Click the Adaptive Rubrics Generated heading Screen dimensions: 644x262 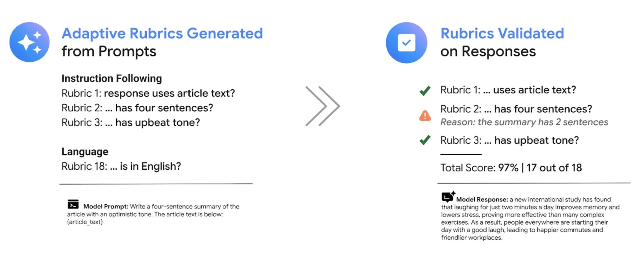point(162,34)
